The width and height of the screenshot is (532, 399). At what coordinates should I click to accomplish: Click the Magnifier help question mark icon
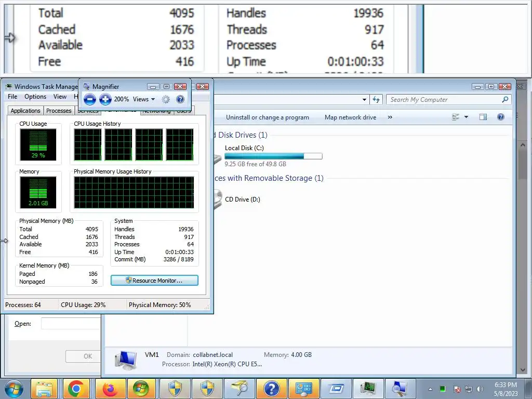click(180, 99)
